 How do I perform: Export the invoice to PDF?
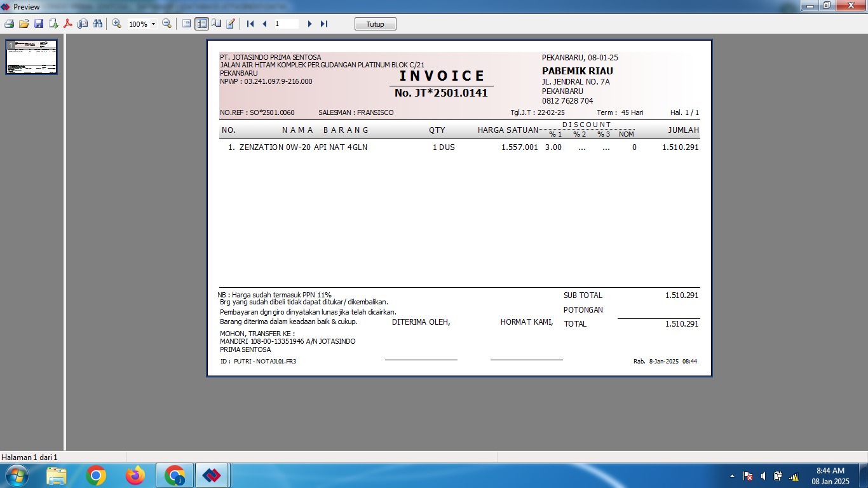tap(68, 24)
